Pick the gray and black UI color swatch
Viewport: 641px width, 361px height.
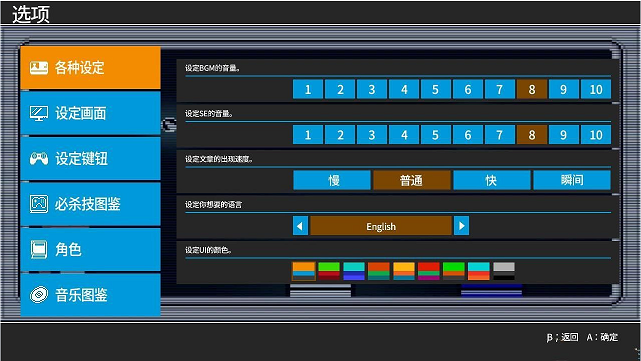[x=504, y=271]
